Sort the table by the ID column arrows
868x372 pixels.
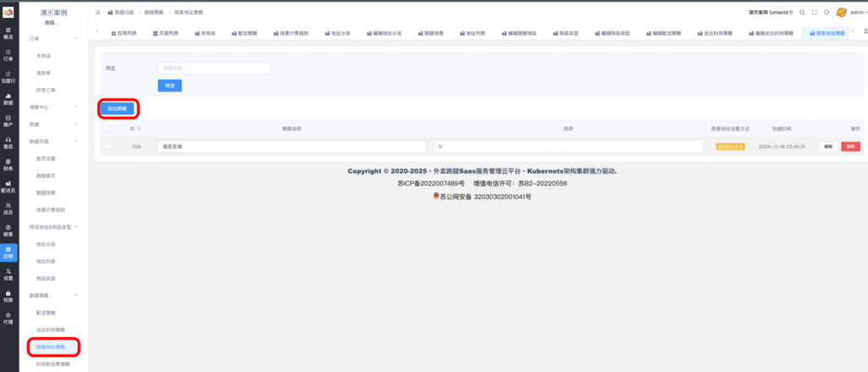tap(139, 129)
